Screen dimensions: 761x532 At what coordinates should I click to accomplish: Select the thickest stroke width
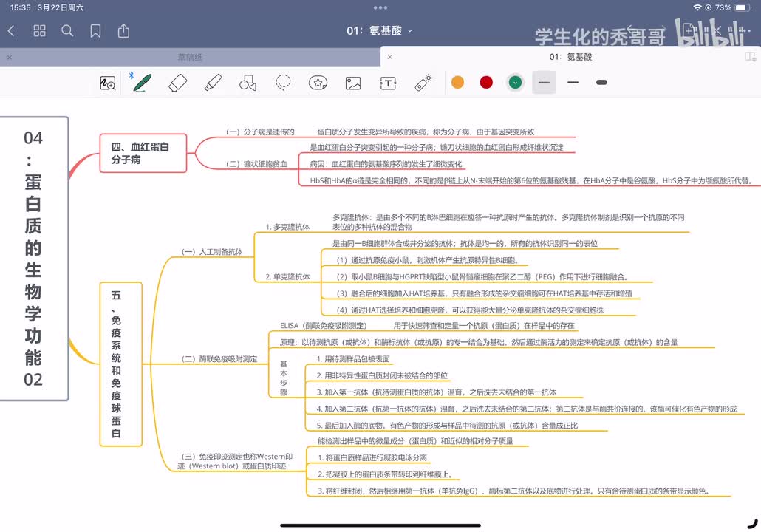[601, 83]
